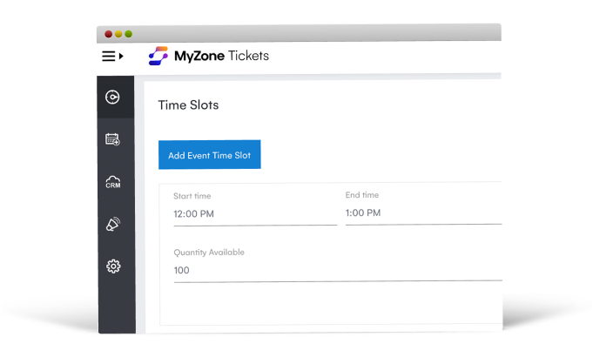The height and width of the screenshot is (364, 593).
Task: Click the Add Event Time Slot button
Action: (x=210, y=155)
